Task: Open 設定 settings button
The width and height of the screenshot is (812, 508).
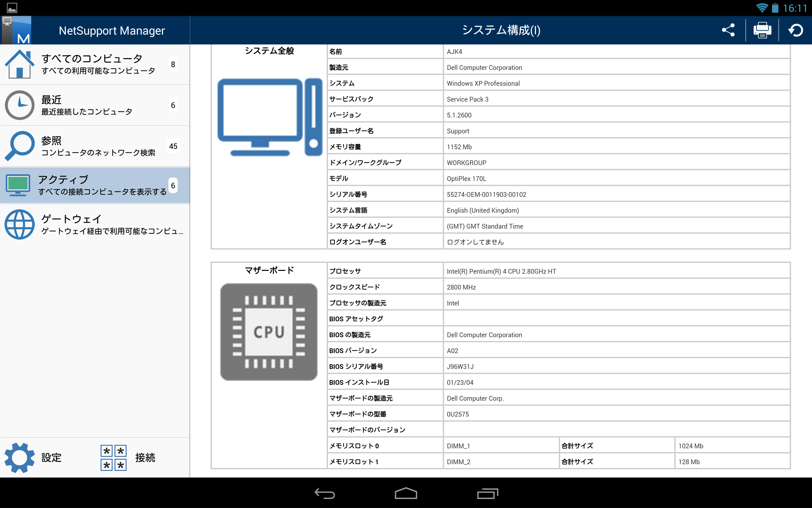Action: [34, 458]
